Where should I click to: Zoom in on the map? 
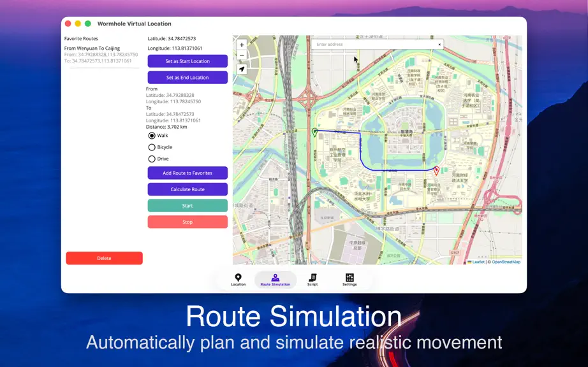tap(242, 45)
